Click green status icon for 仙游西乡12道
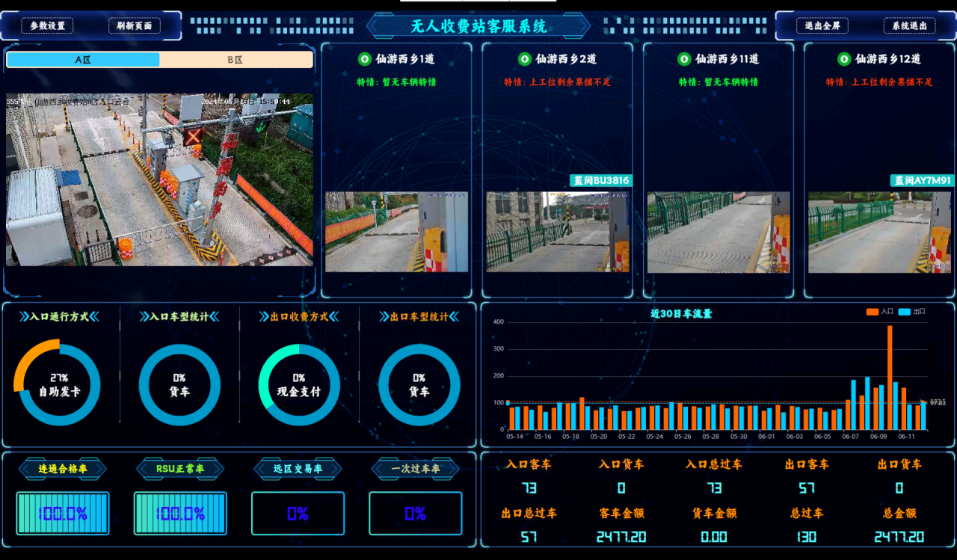This screenshot has height=560, width=957. (844, 59)
